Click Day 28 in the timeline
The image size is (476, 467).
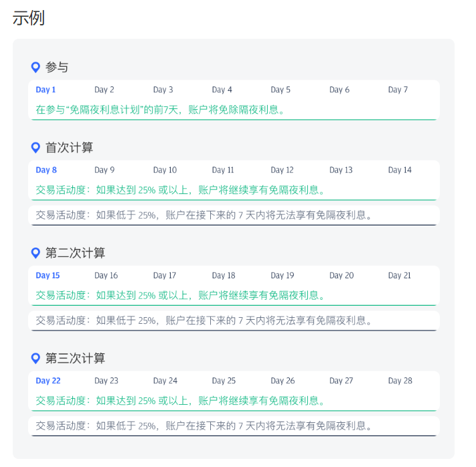click(x=400, y=381)
